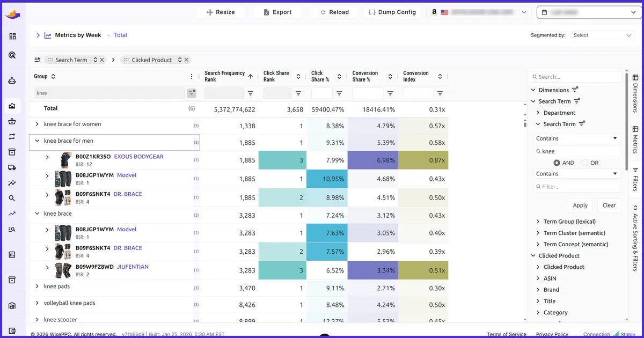Select the OR radio button
Screen dimensions: 644x338
(x=584, y=163)
